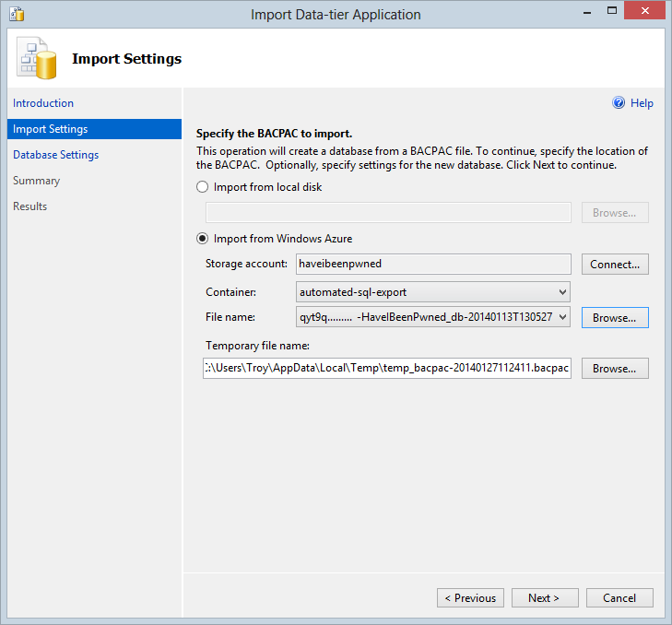Browse for the temporary file location
The height and width of the screenshot is (625, 672).
(614, 369)
